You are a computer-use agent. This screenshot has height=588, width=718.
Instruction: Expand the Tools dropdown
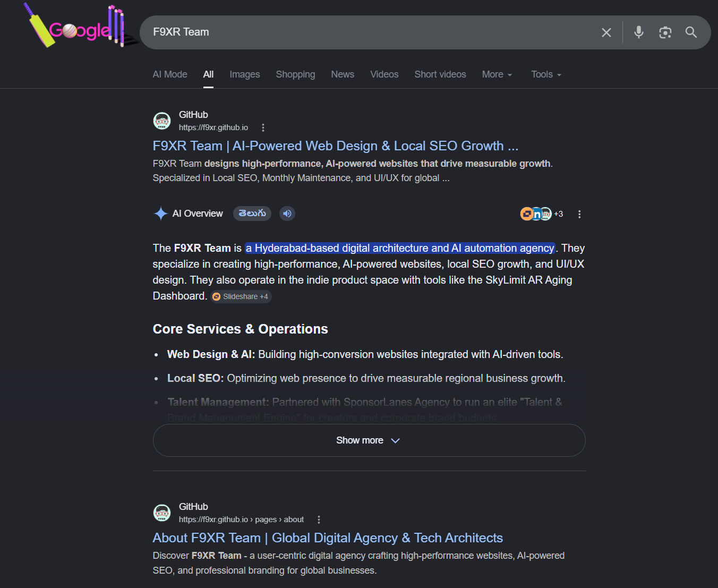click(x=546, y=74)
